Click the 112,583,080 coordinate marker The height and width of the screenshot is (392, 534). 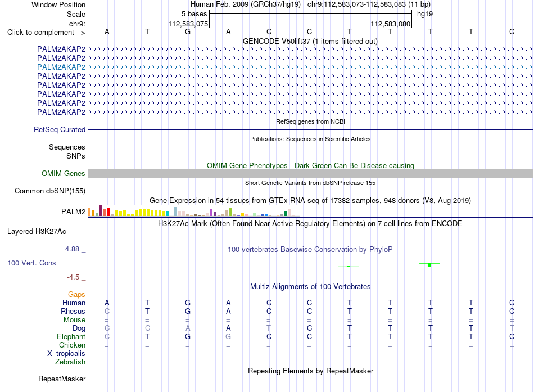pyautogui.click(x=390, y=24)
